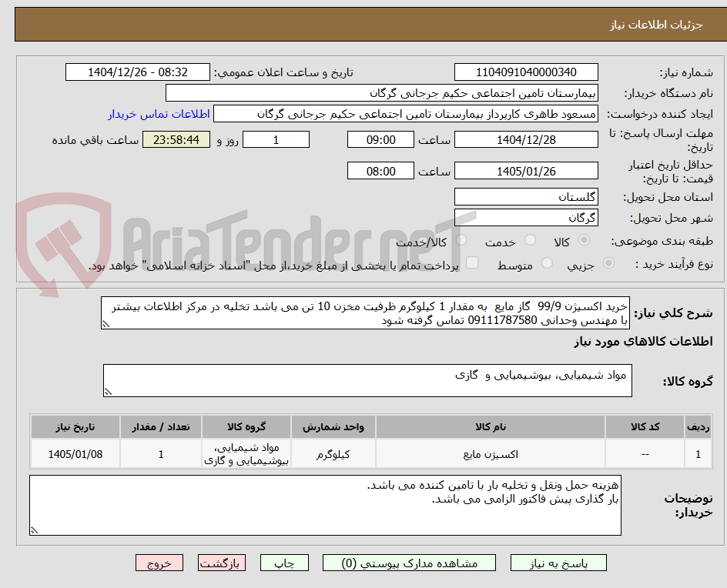Click the goods group area resize handle

108,392
